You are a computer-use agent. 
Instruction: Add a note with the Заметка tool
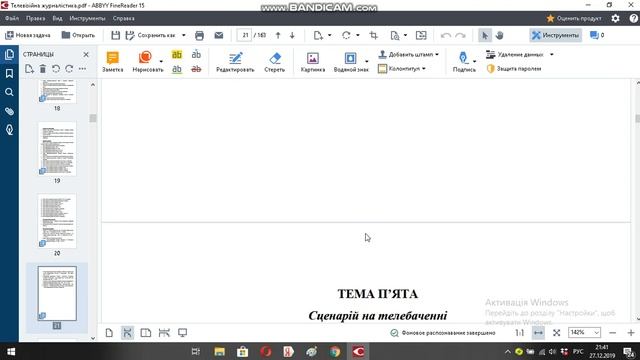click(112, 62)
